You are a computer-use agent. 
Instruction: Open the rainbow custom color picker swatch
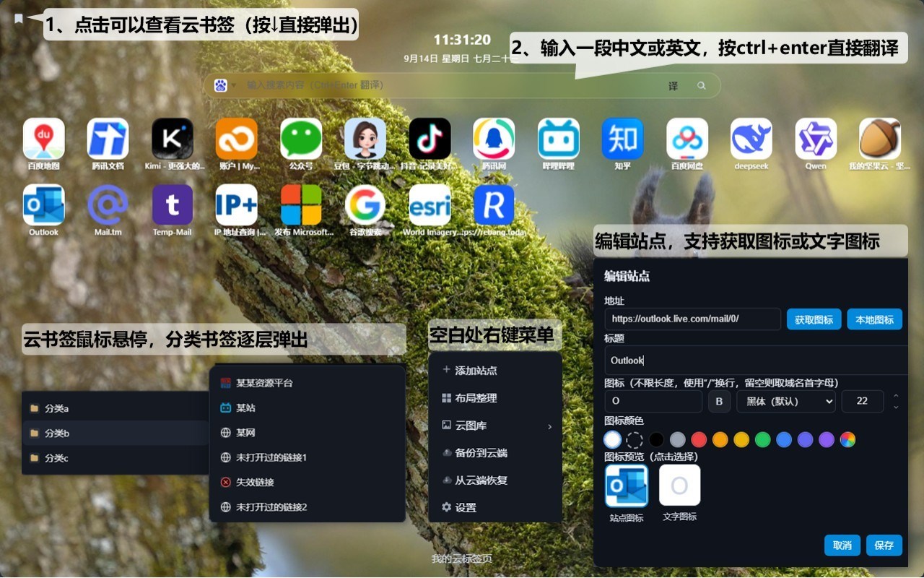click(x=847, y=439)
